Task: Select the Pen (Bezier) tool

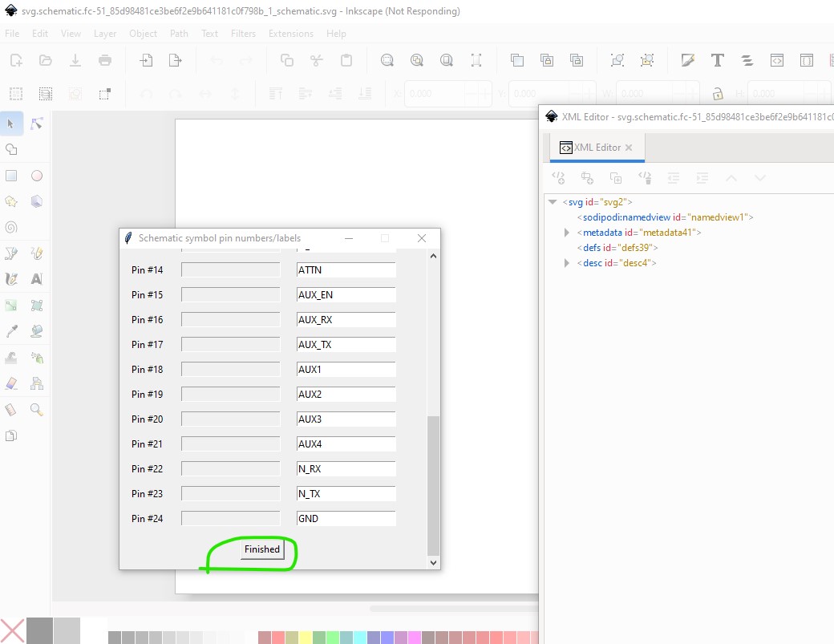Action: pos(11,253)
